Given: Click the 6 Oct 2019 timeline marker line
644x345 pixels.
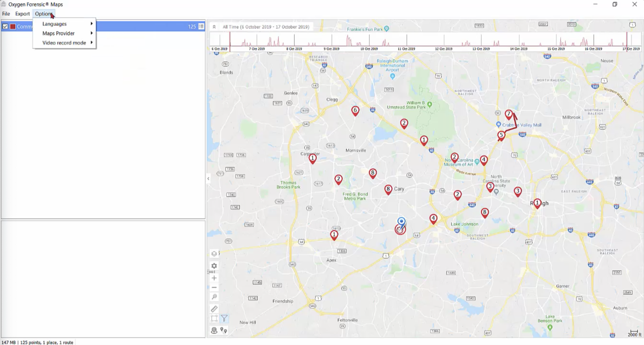Looking at the screenshot, I should click(230, 42).
